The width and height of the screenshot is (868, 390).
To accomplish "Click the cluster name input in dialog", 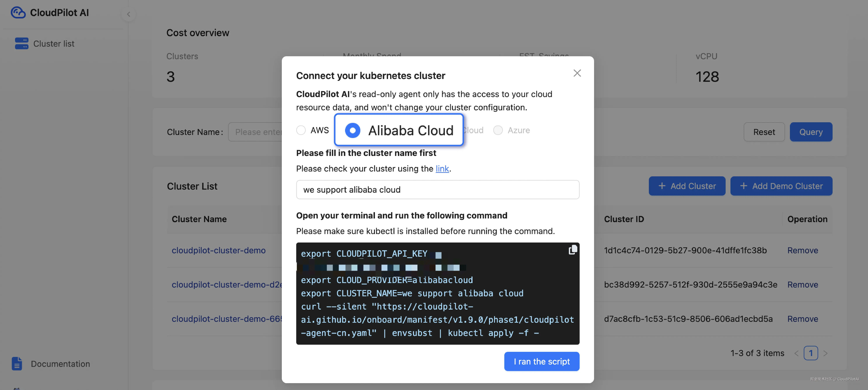I will pyautogui.click(x=437, y=190).
